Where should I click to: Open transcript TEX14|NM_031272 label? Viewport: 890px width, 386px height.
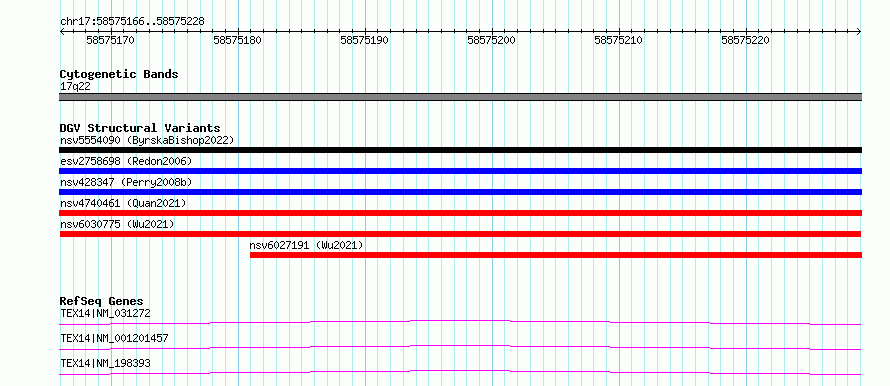pos(106,313)
